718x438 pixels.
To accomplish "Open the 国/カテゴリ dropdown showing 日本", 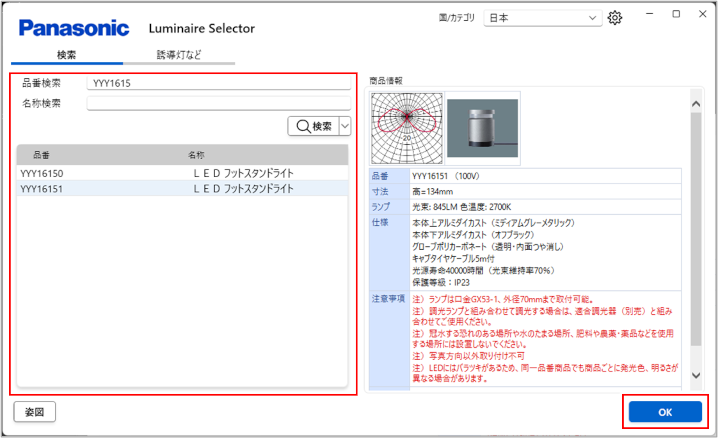I will pos(543,18).
